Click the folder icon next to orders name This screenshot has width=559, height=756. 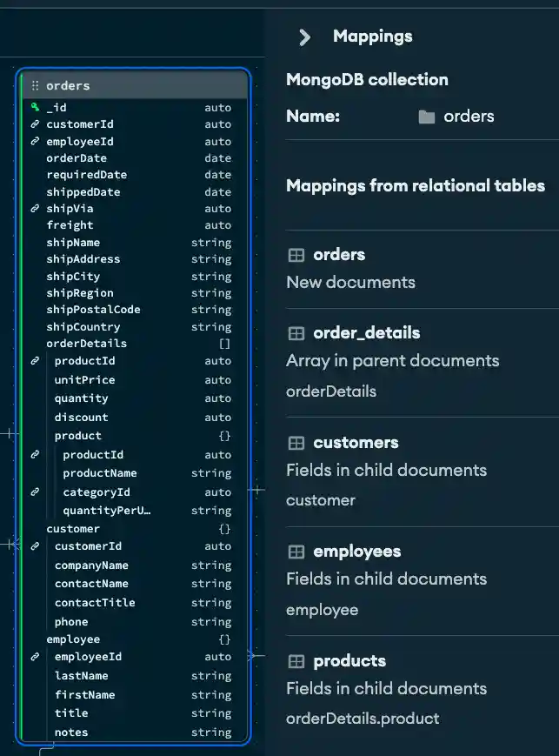pyautogui.click(x=427, y=117)
